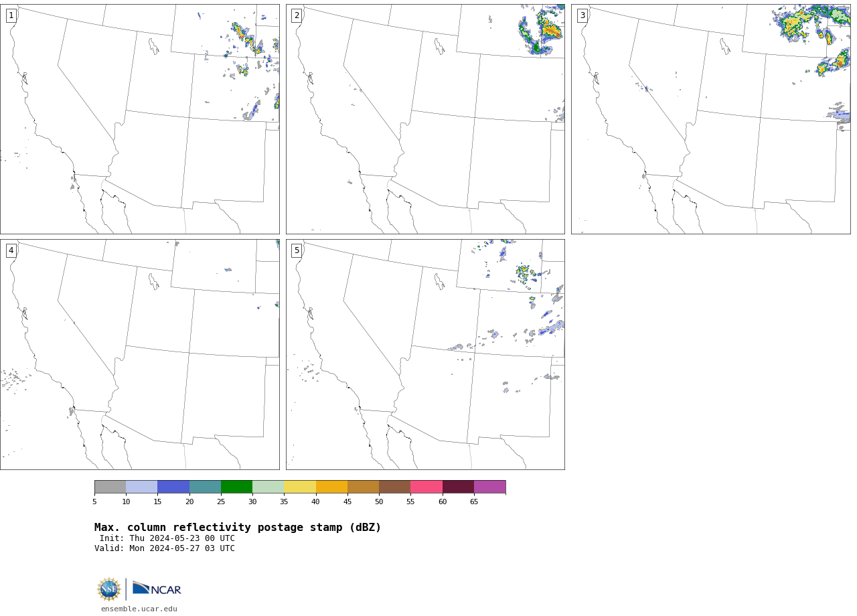Image resolution: width=857 pixels, height=616 pixels.
Task: Pick the pale green 30-35 dBZ swatch
Action: point(268,487)
